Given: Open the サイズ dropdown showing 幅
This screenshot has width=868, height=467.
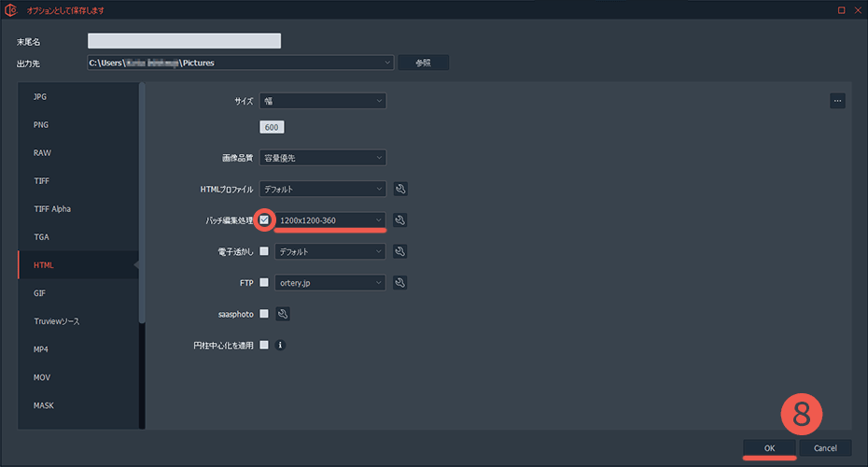Looking at the screenshot, I should click(x=323, y=101).
